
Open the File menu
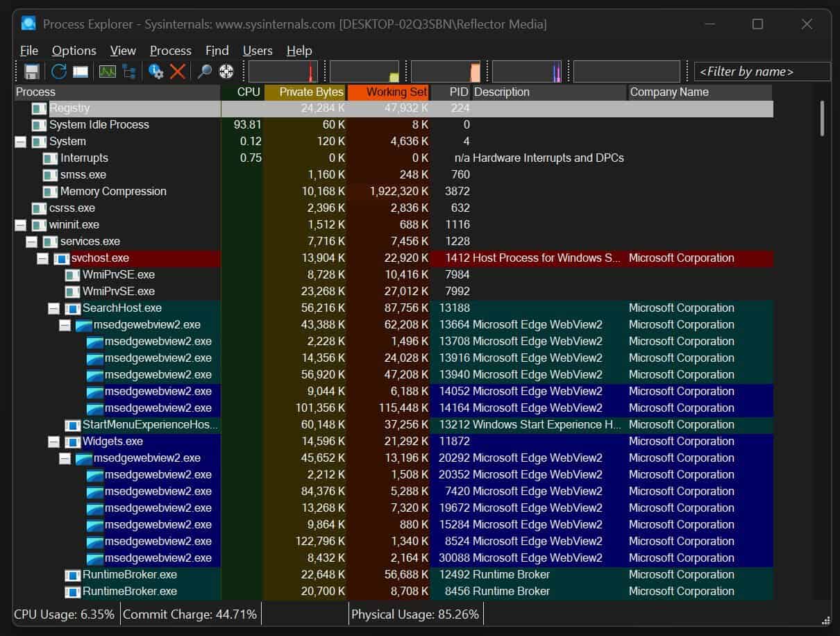tap(29, 51)
